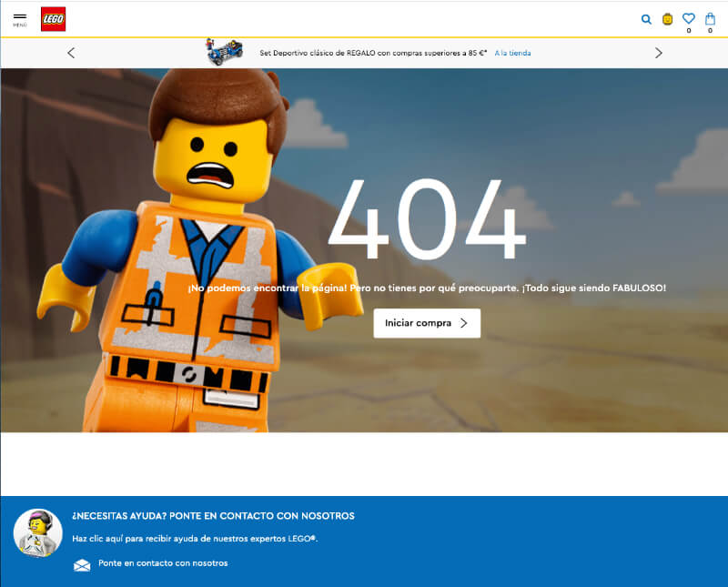Viewport: 728px width, 587px height.
Task: Click the 'Iniciar compra' button
Action: 427,323
